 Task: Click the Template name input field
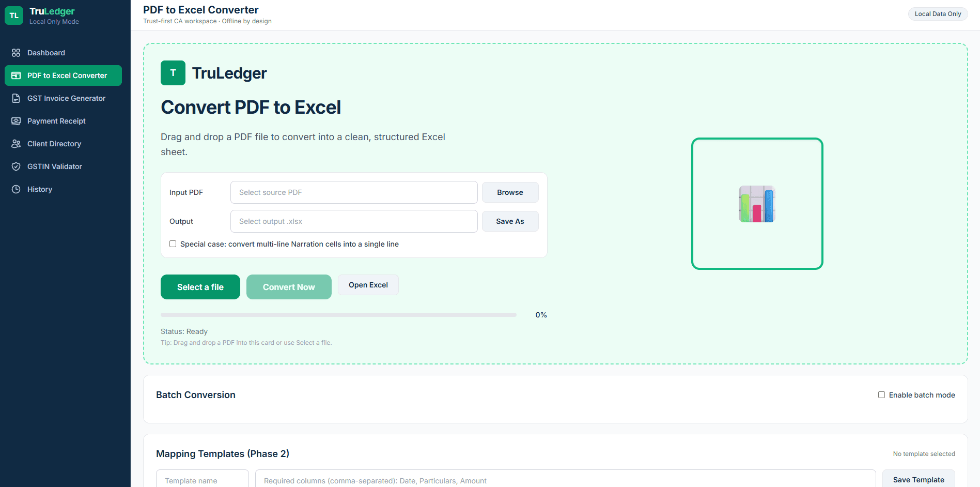click(x=202, y=480)
